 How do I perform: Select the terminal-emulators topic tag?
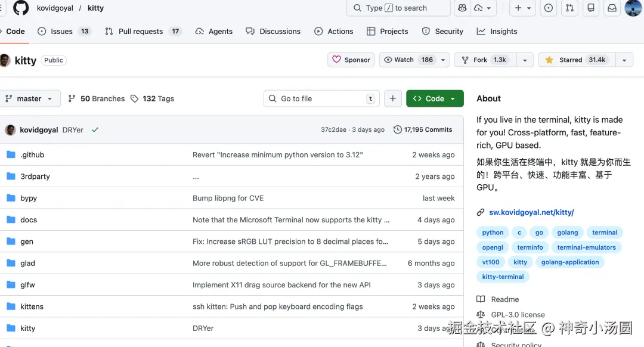(587, 247)
